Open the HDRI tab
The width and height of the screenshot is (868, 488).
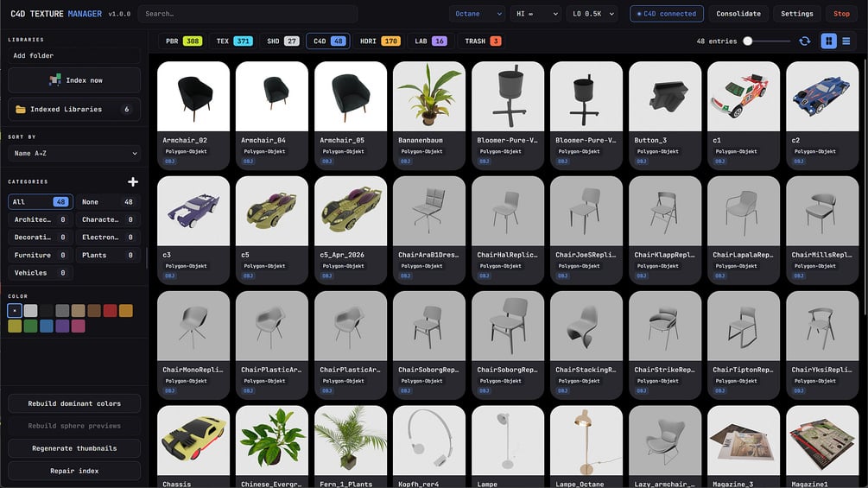click(x=378, y=41)
